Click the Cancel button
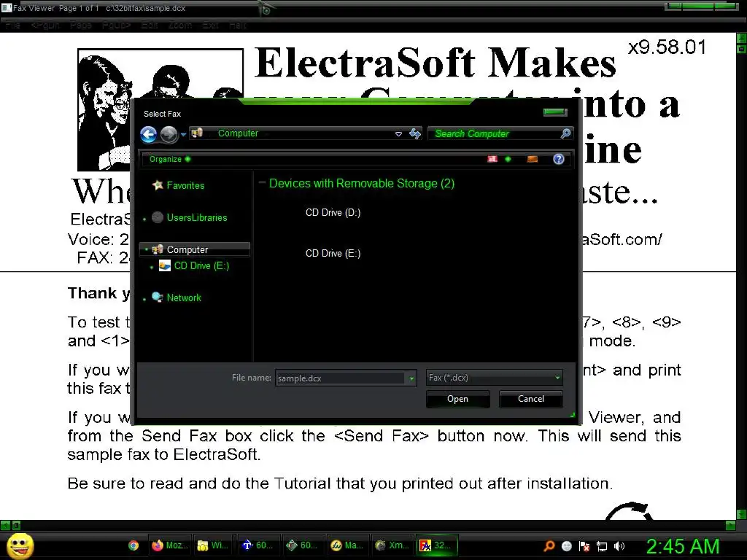Image resolution: width=747 pixels, height=560 pixels. tap(531, 399)
